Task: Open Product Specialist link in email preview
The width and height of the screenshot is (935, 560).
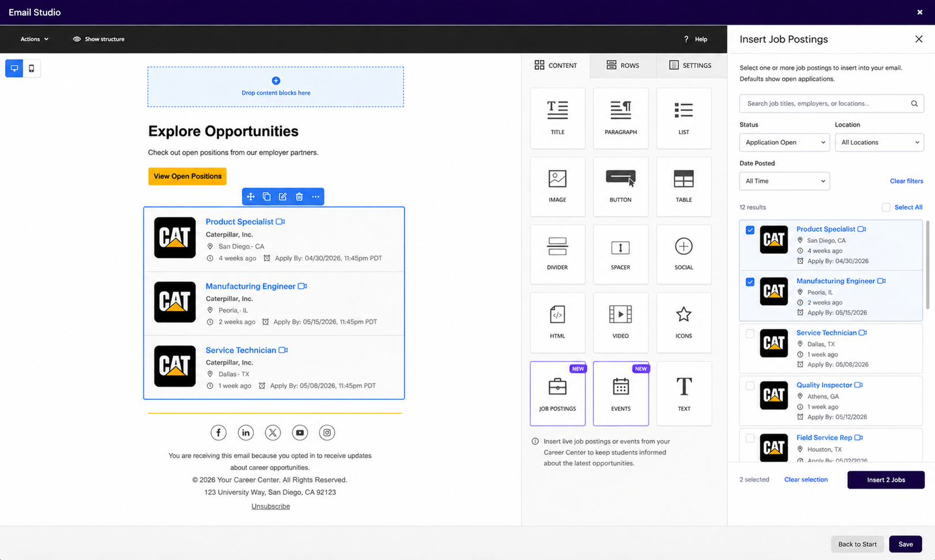Action: point(240,221)
